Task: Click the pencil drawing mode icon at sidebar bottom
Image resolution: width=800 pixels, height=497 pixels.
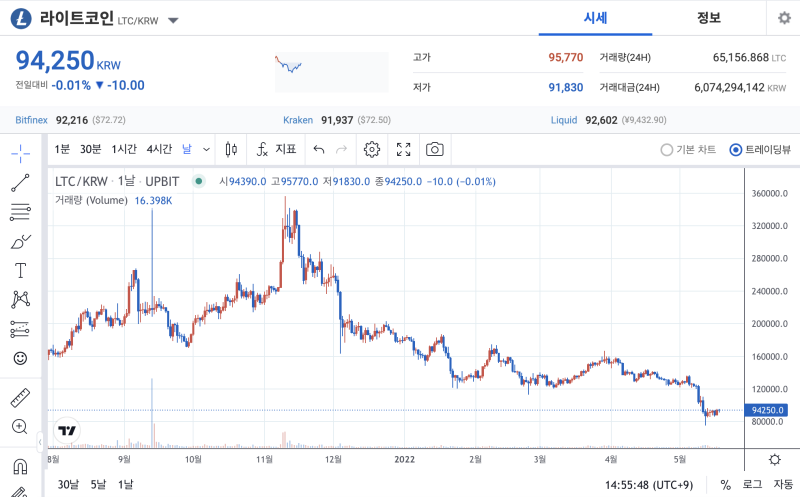Action: coord(19,492)
